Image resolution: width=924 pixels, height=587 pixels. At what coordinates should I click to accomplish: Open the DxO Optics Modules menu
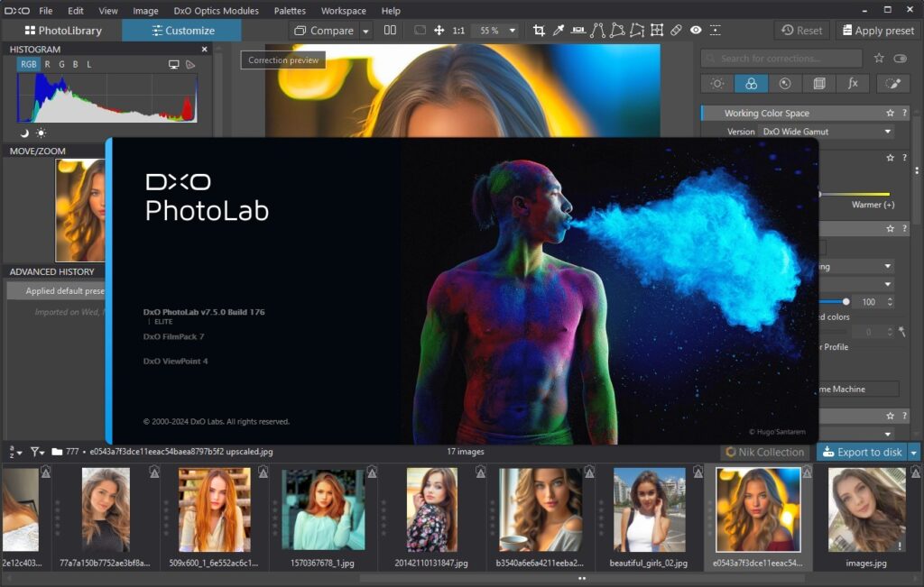tap(216, 11)
